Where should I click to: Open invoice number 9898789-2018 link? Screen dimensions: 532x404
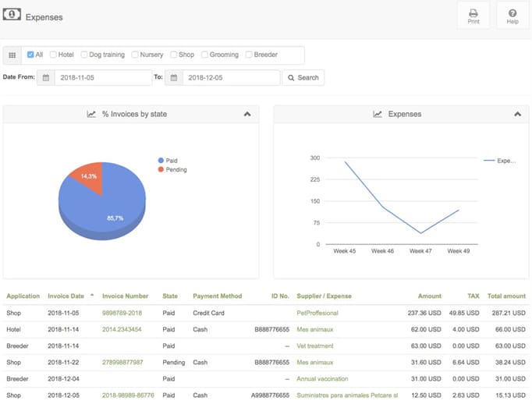click(x=122, y=313)
